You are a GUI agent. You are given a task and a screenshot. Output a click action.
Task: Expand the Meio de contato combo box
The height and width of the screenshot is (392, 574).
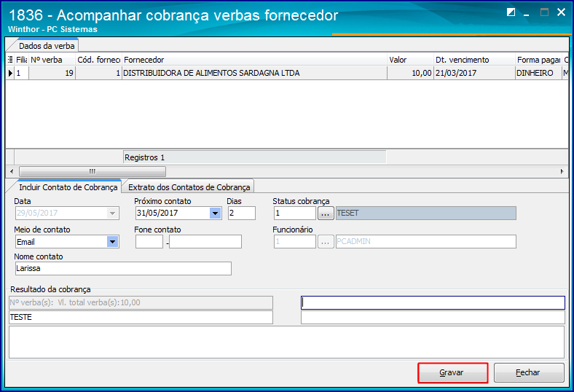(x=112, y=242)
